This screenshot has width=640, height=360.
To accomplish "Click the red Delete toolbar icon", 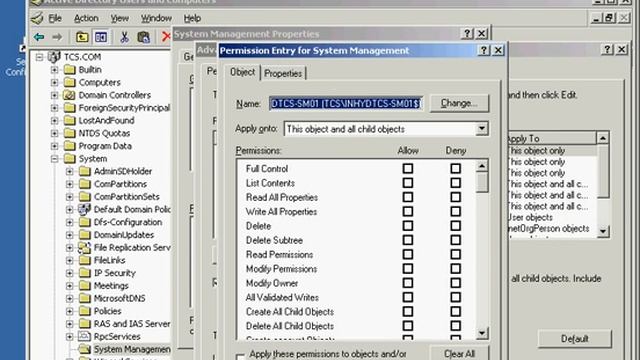I will tap(166, 37).
